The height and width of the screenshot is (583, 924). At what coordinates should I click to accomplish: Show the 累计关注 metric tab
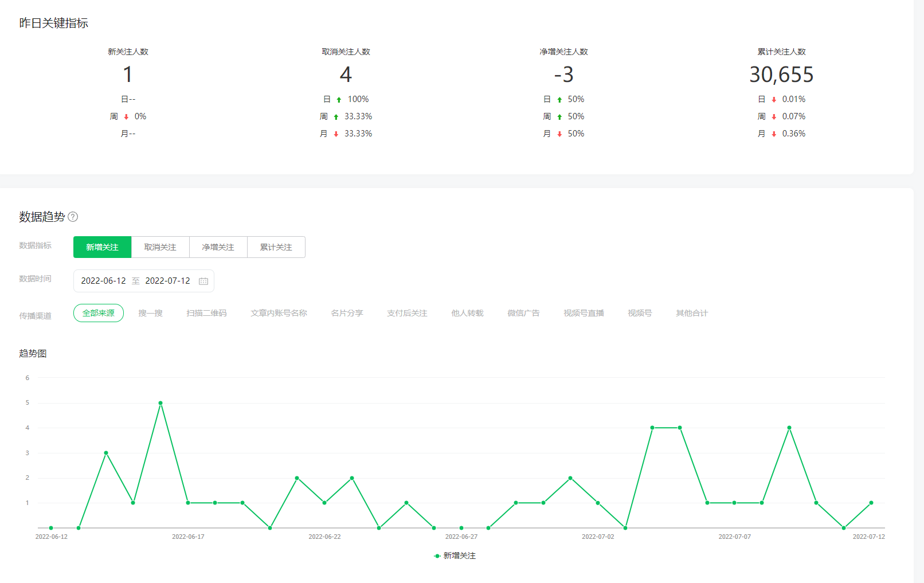(276, 247)
